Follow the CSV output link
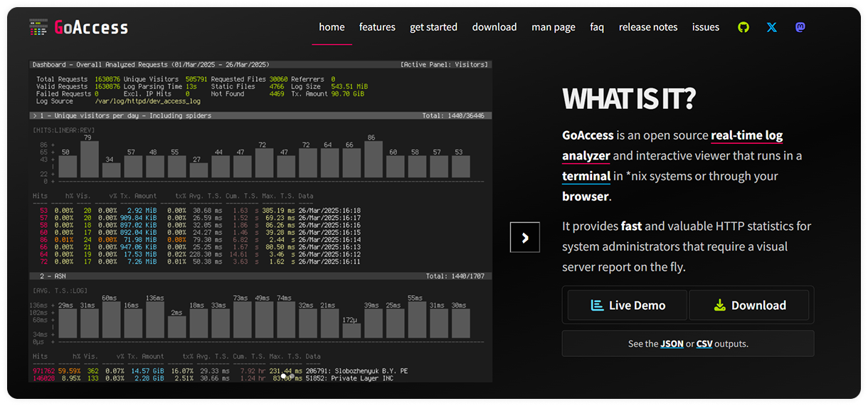868x406 pixels. tap(704, 343)
